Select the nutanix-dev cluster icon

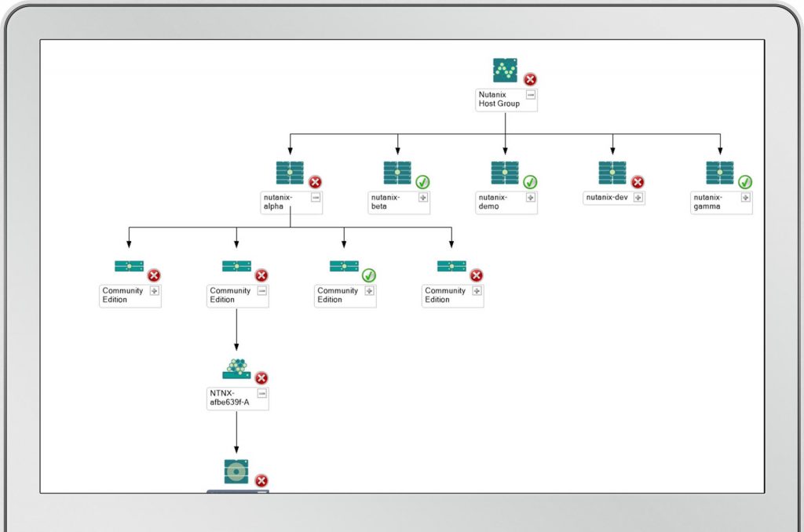click(x=612, y=173)
